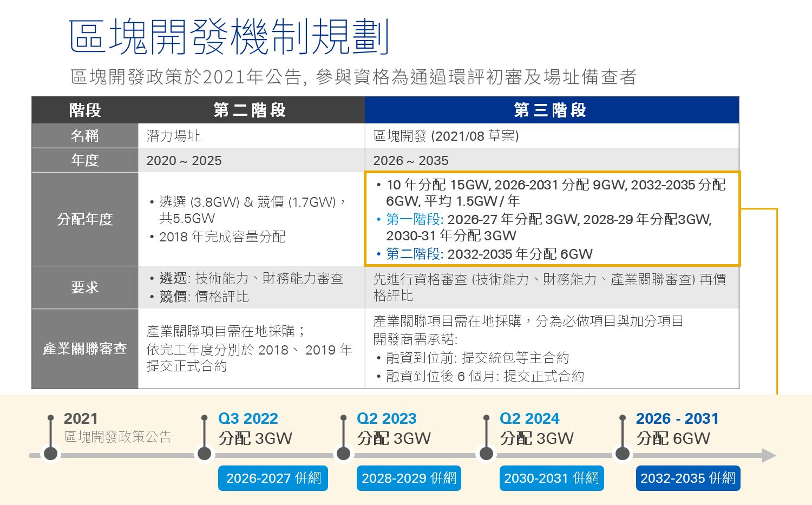
Task: Select the Q2 2024 timeline marker dot
Action: click(487, 453)
